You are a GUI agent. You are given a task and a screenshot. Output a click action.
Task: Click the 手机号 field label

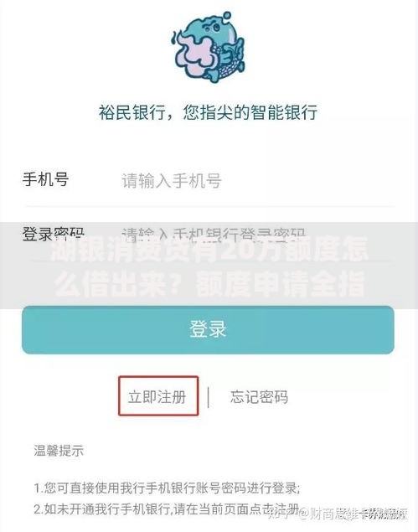point(45,178)
